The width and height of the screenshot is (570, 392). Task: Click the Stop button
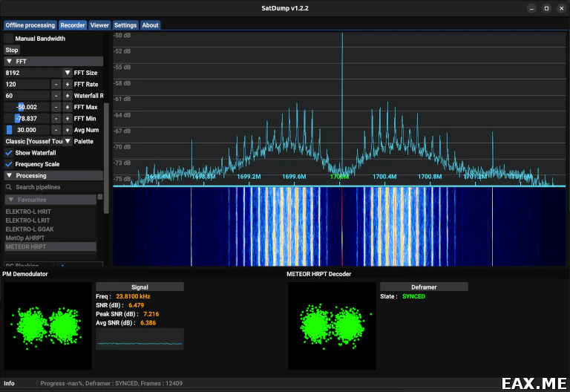12,50
